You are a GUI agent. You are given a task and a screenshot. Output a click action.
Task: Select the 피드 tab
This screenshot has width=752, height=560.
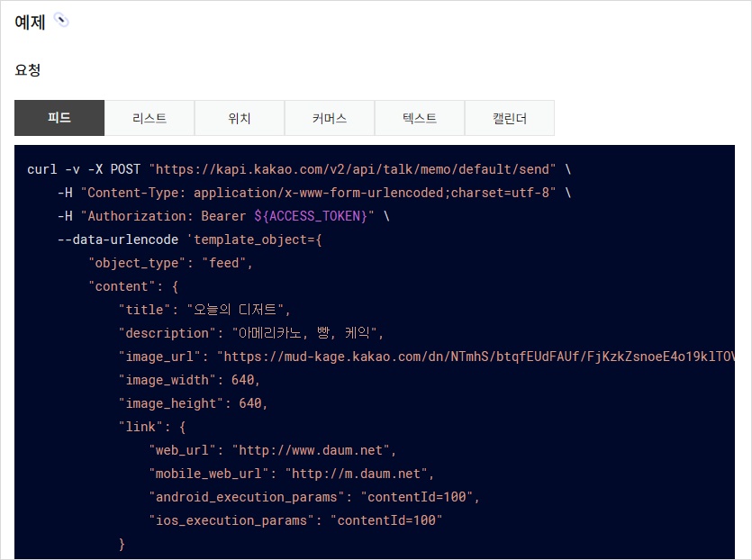tap(59, 118)
